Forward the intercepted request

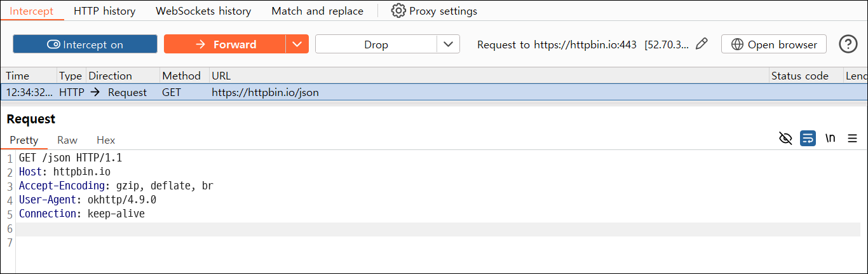click(x=225, y=44)
